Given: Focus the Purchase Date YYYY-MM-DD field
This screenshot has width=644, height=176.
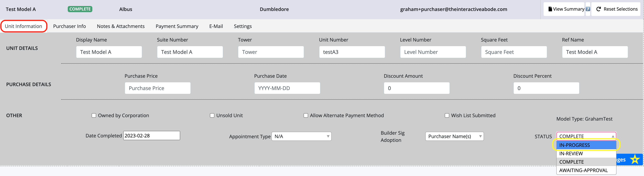Looking at the screenshot, I should click(x=287, y=88).
